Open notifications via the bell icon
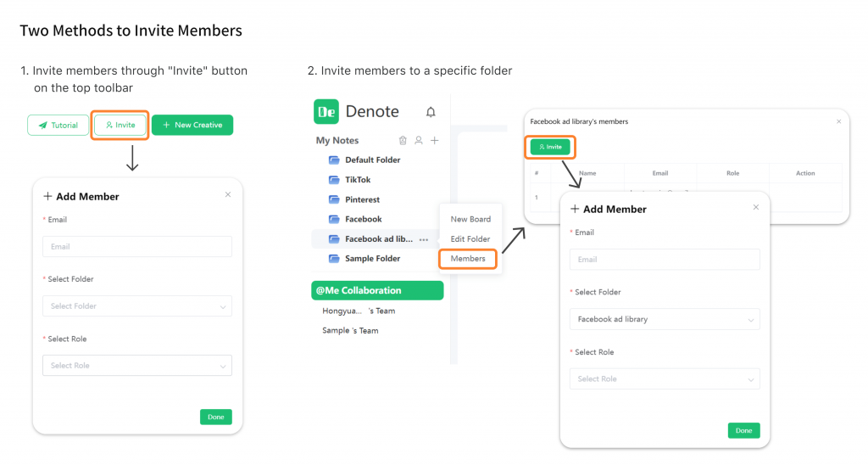This screenshot has width=868, height=465. [x=431, y=112]
